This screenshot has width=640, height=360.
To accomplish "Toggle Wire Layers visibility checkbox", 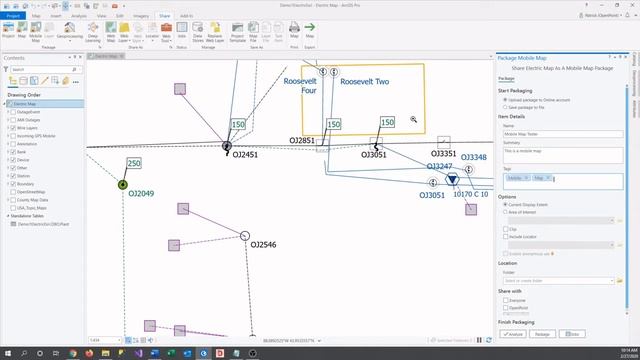I will point(13,128).
